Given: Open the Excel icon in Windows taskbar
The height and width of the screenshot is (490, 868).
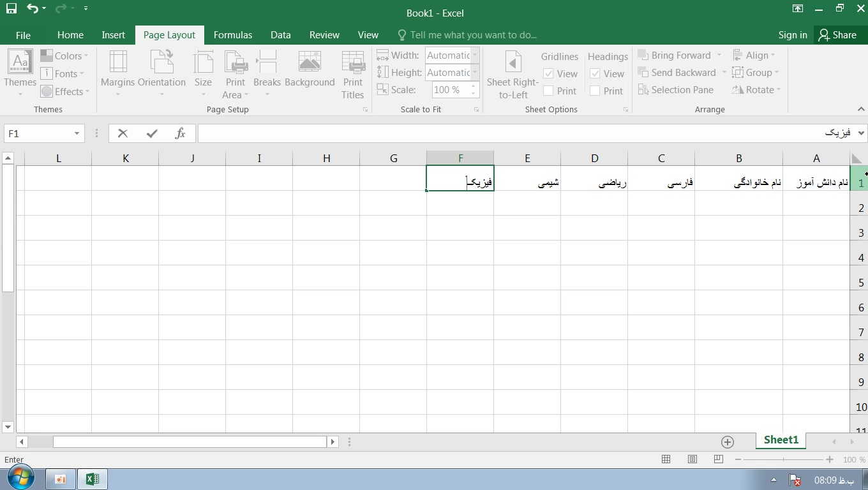Looking at the screenshot, I should point(92,479).
